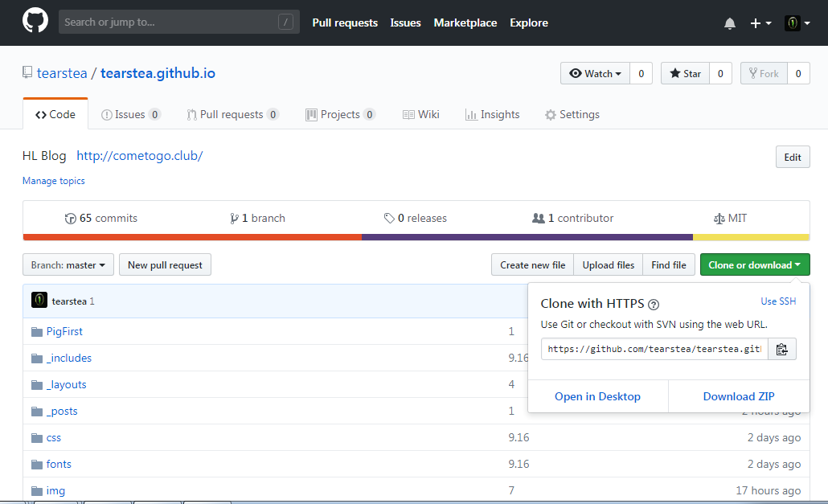This screenshot has height=504, width=828.
Task: Click the Edit description button
Action: tap(793, 158)
